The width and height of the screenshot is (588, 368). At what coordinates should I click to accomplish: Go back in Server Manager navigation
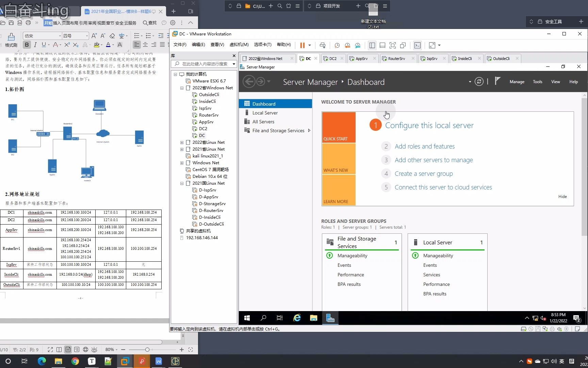coord(249,82)
